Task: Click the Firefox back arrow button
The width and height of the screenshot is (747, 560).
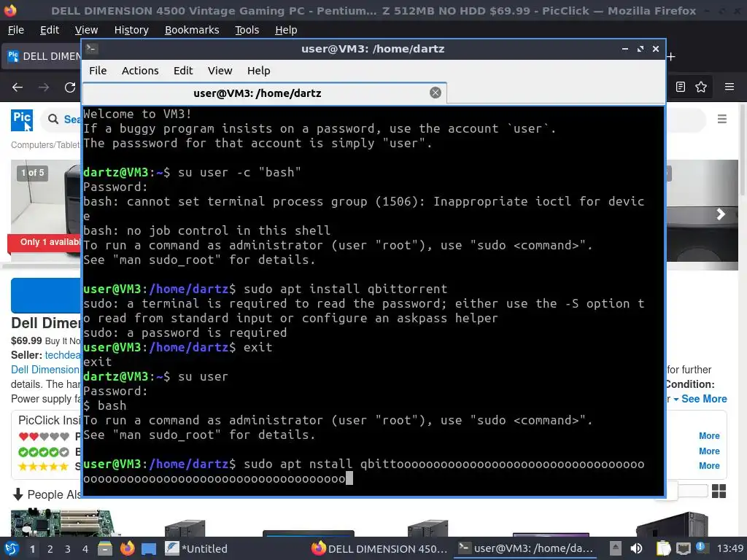Action: [x=18, y=87]
